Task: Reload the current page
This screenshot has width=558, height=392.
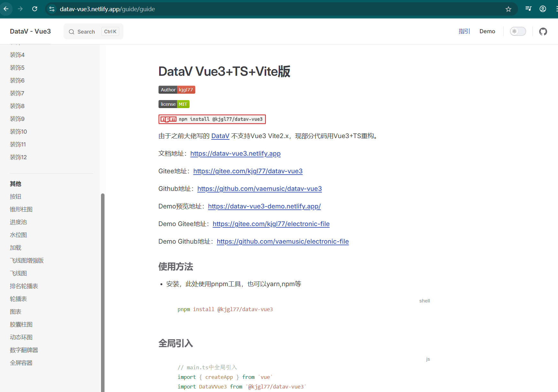Action: (35, 9)
